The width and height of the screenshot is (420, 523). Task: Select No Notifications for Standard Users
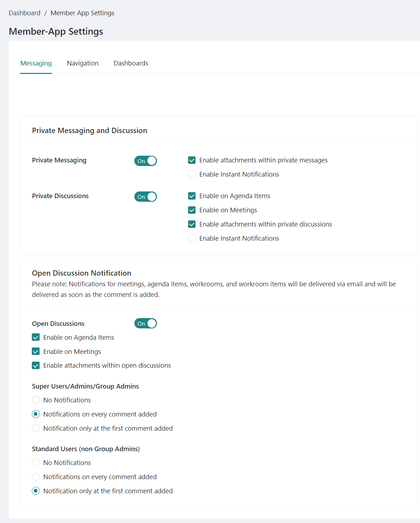point(36,462)
